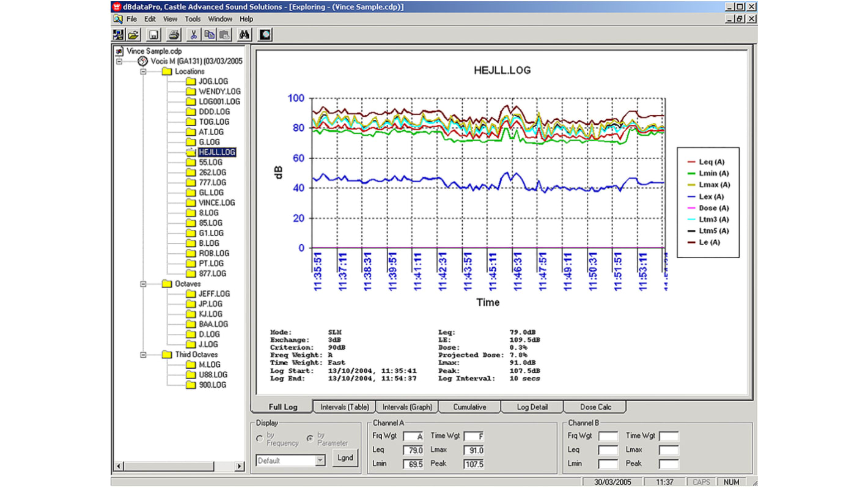Click the Channel A Leq value field
This screenshot has width=868, height=488.
coord(413,449)
